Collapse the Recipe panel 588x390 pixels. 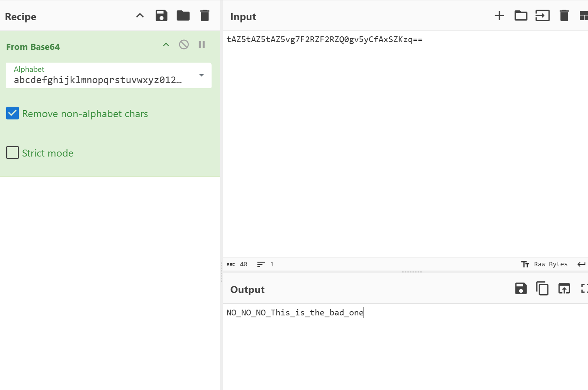click(140, 16)
